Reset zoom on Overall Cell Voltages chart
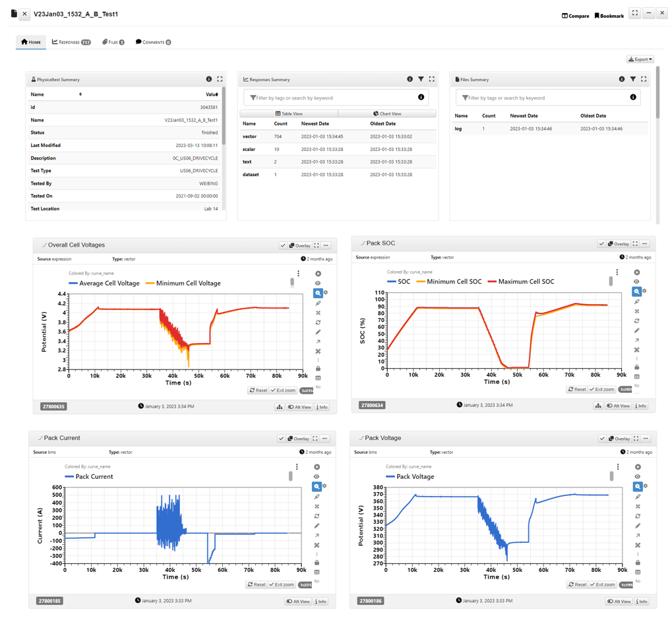Viewport: 672px width, 620px height. pyautogui.click(x=259, y=390)
